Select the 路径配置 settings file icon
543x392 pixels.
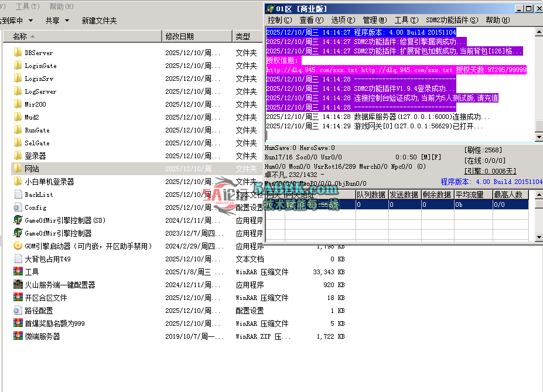point(18,311)
